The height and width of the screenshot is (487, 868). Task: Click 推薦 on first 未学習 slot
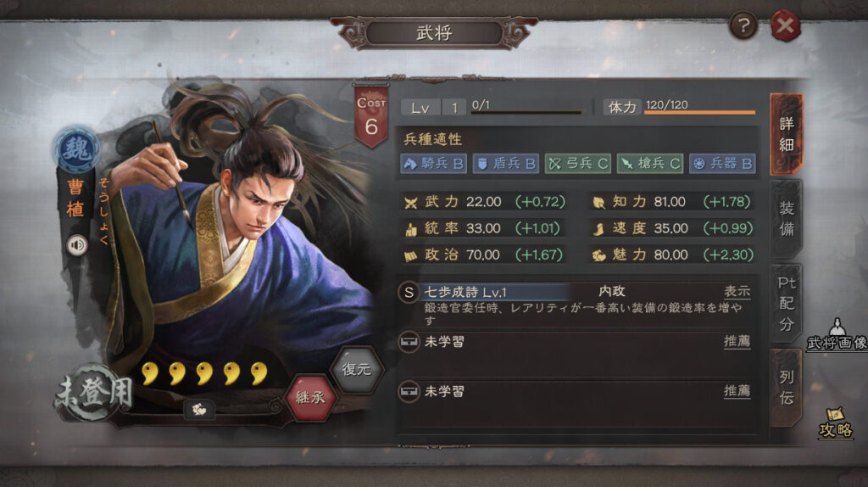[737, 341]
